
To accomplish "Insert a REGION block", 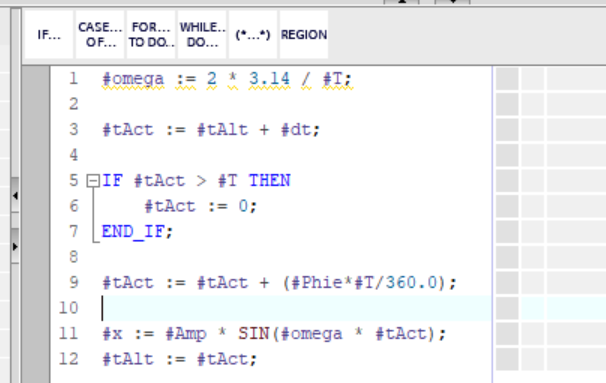I will pos(304,35).
